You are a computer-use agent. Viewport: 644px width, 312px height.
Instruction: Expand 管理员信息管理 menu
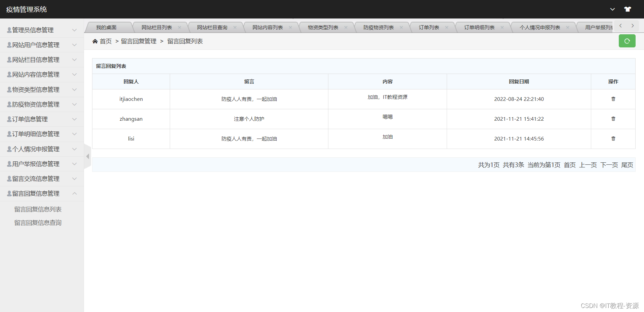coord(42,30)
